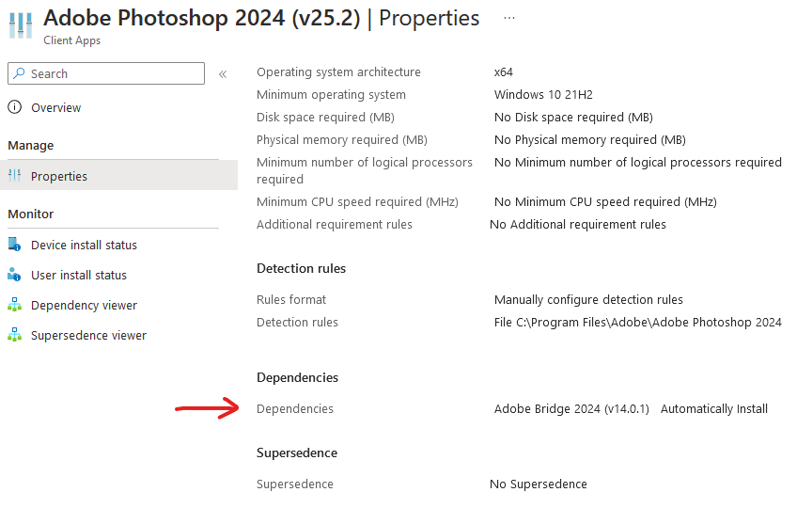
Task: Click the Adobe Bridge 2024 dependency entry
Action: click(x=571, y=408)
